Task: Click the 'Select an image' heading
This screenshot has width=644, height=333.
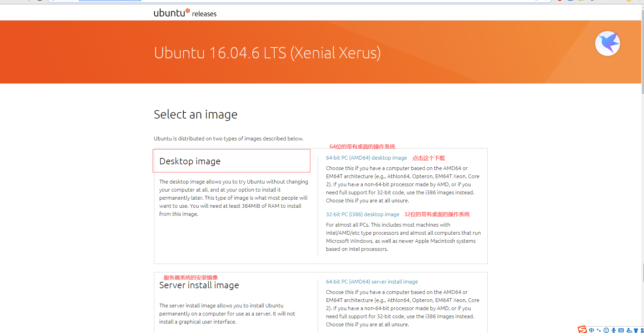Action: (195, 114)
